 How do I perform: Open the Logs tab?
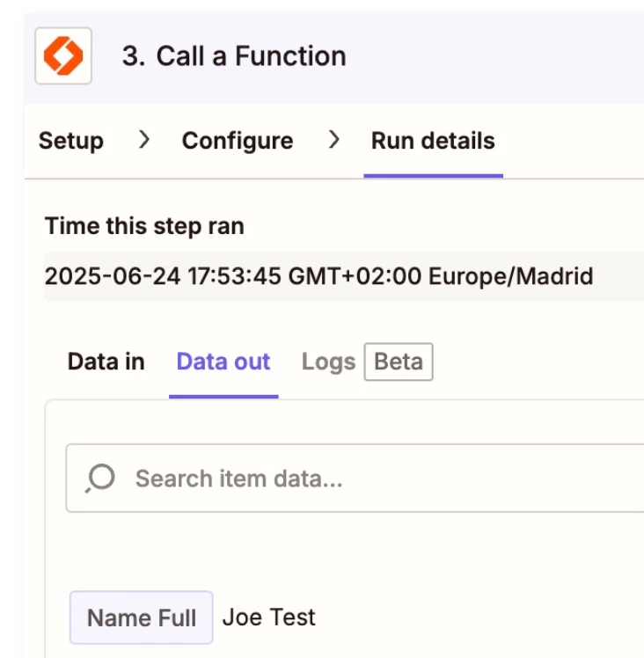coord(329,362)
